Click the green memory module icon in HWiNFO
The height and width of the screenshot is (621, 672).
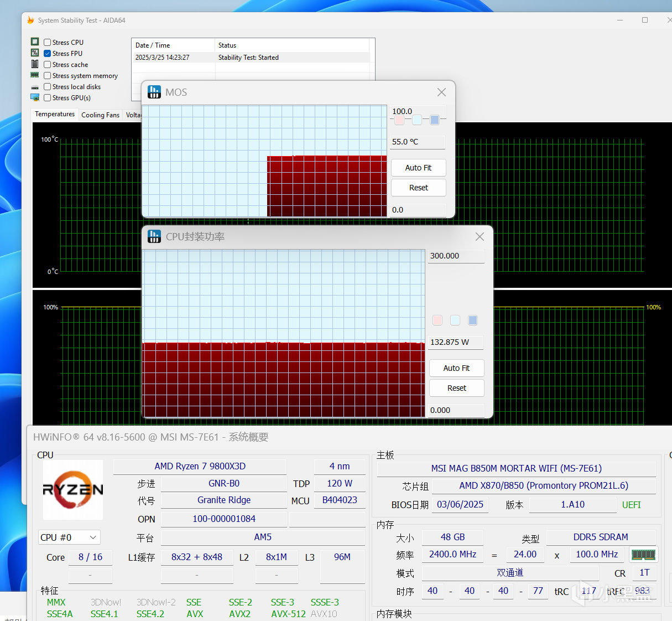click(643, 555)
